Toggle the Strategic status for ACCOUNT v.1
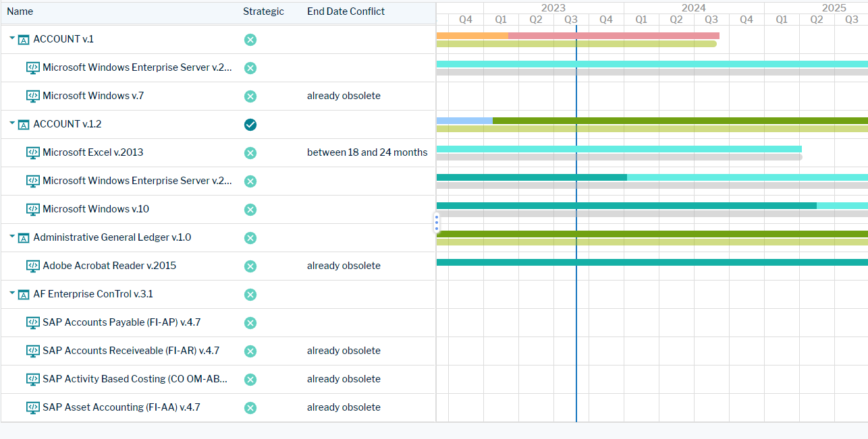This screenshot has height=439, width=868. click(x=250, y=40)
